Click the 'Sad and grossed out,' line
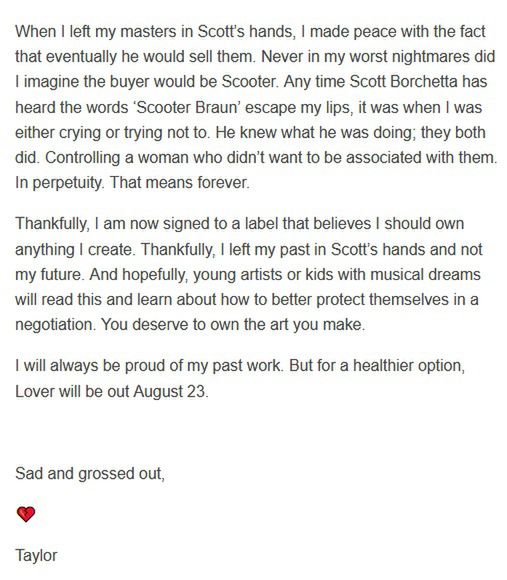Image resolution: width=507 pixels, height=580 pixels. pos(90,473)
